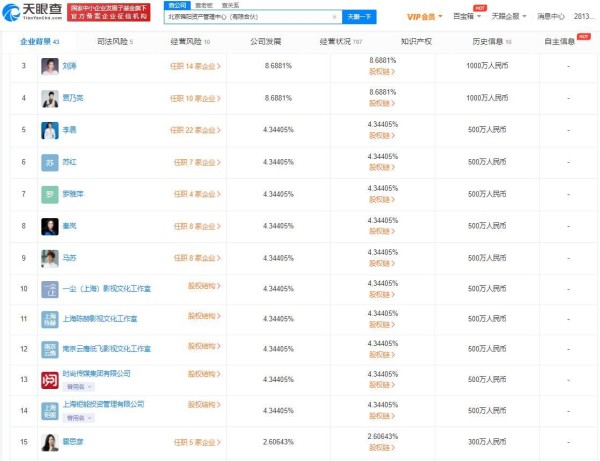Click the avatar photo next to 李晨
600x461 pixels.
pos(50,130)
